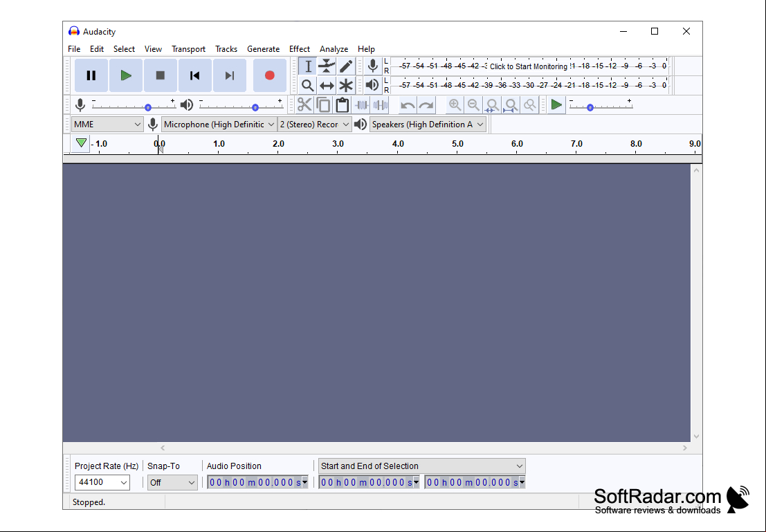The image size is (766, 532).
Task: Trim audio outside the selection
Action: (361, 105)
